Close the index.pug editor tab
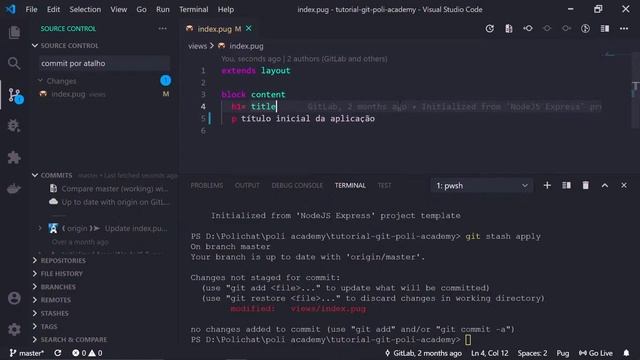Screen dimensions: 640x360 pyautogui.click(x=249, y=28)
